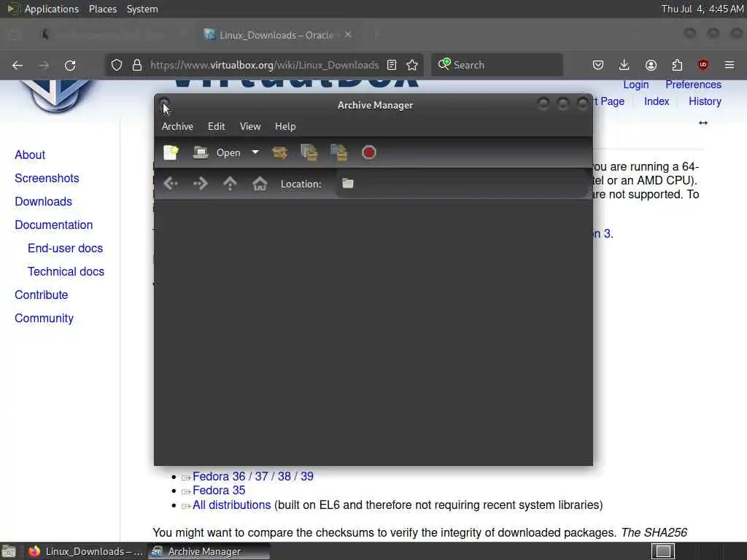Click the All distributions link
The image size is (747, 560).
tap(231, 505)
